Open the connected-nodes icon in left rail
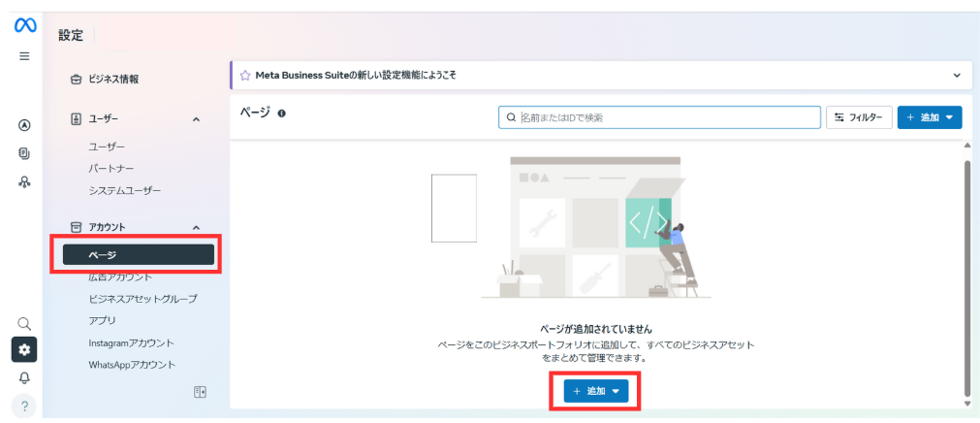The width and height of the screenshot is (980, 423). click(24, 182)
